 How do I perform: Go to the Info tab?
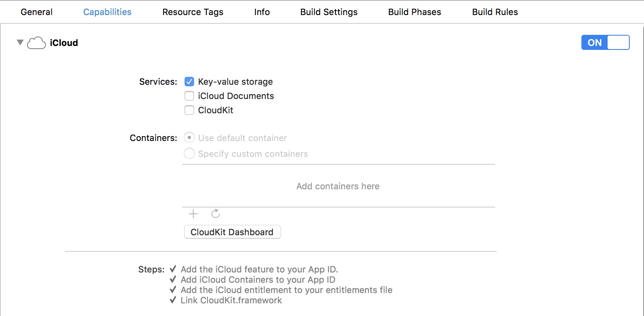tap(262, 12)
